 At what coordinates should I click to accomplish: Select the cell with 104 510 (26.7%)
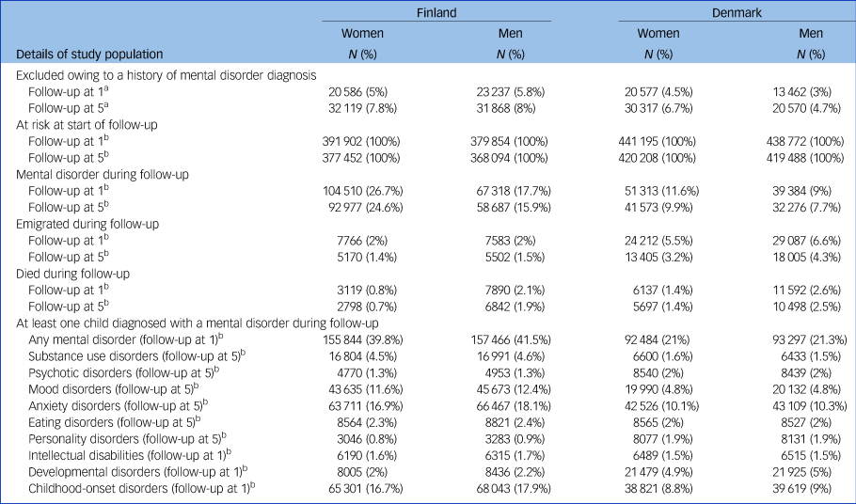pos(362,189)
